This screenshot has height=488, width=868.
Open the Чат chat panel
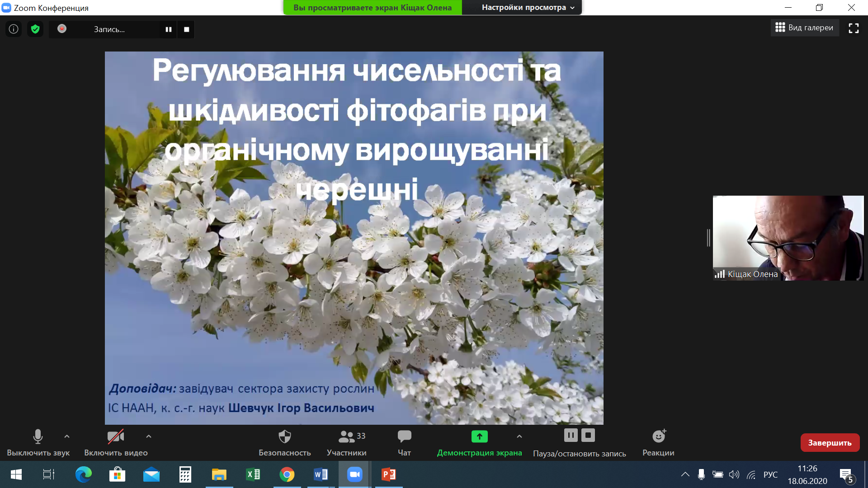point(404,442)
